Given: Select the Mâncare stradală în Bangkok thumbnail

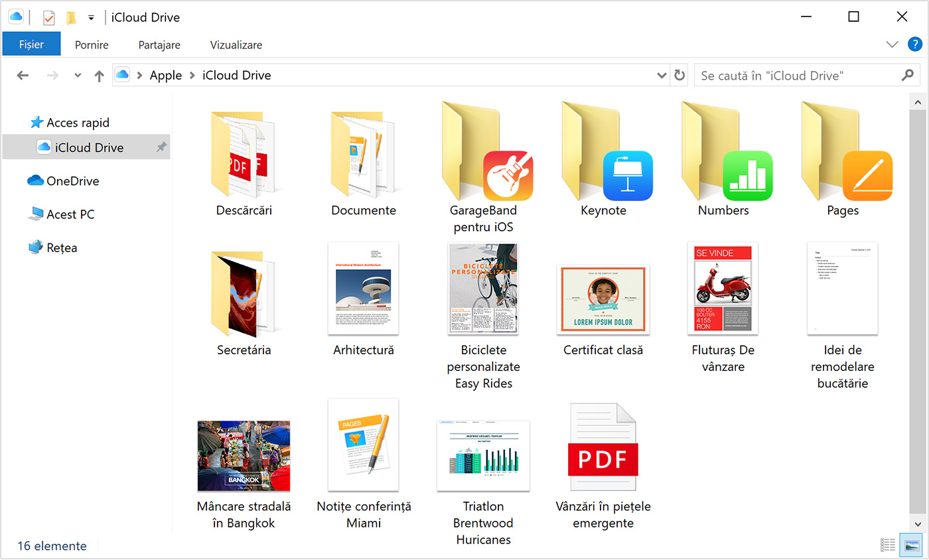Looking at the screenshot, I should [244, 455].
